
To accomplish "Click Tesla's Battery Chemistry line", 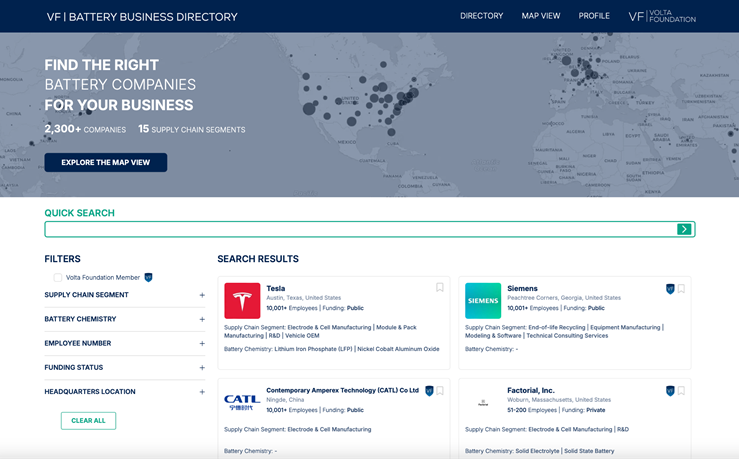I will click(x=332, y=349).
